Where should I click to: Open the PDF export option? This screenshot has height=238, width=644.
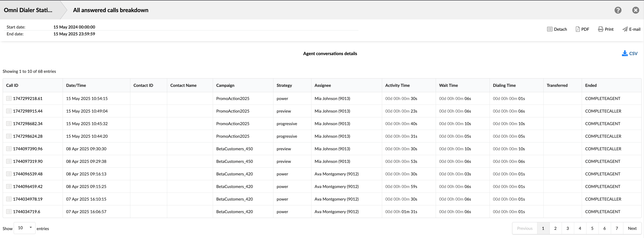coord(583,29)
